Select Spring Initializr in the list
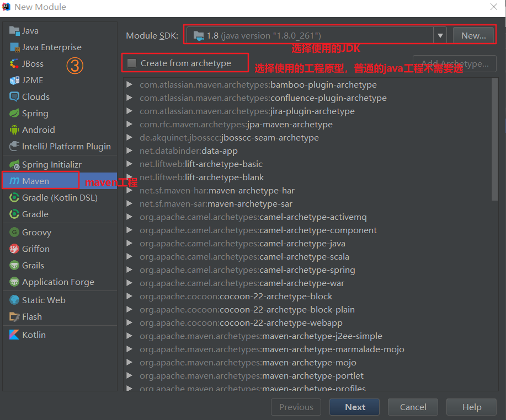The image size is (506, 420). [x=60, y=165]
